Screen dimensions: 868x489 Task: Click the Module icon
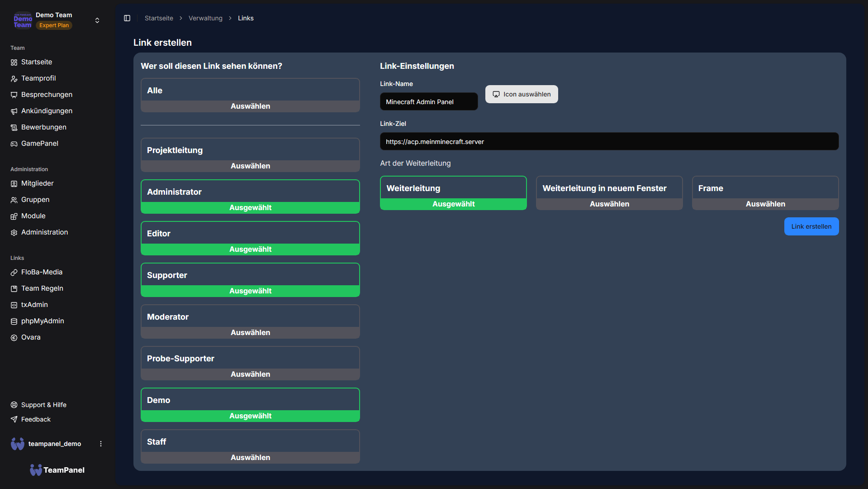pos(14,216)
